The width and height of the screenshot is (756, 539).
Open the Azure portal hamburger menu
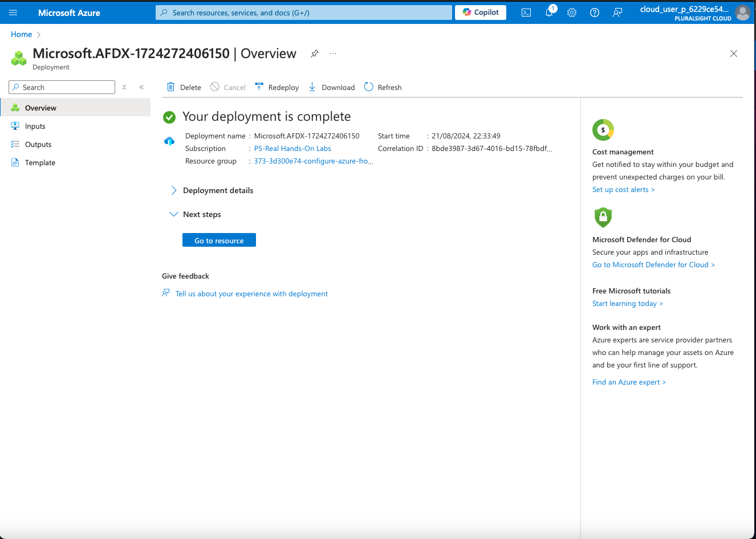click(x=13, y=13)
